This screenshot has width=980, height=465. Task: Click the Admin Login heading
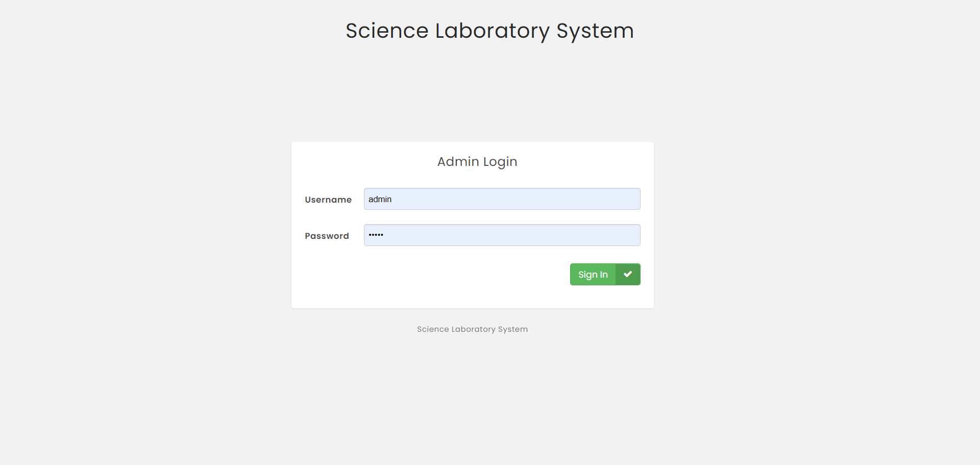pos(477,161)
